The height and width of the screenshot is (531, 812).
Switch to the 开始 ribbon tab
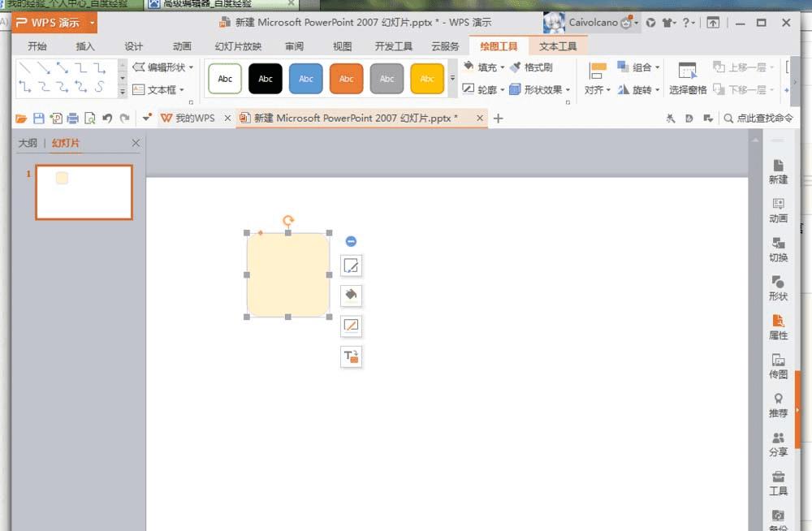37,46
